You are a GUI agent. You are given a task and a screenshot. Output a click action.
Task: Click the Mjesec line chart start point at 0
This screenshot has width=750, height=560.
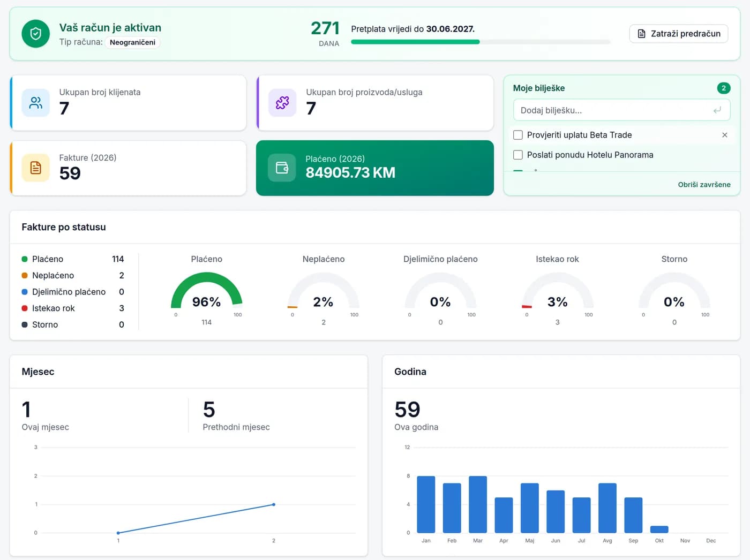[x=118, y=533]
